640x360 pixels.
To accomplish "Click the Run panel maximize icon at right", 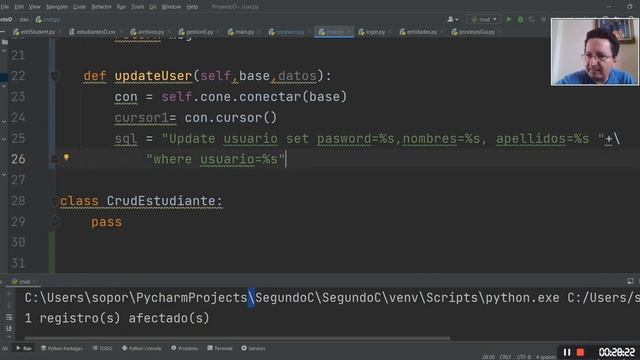I will coord(630,281).
